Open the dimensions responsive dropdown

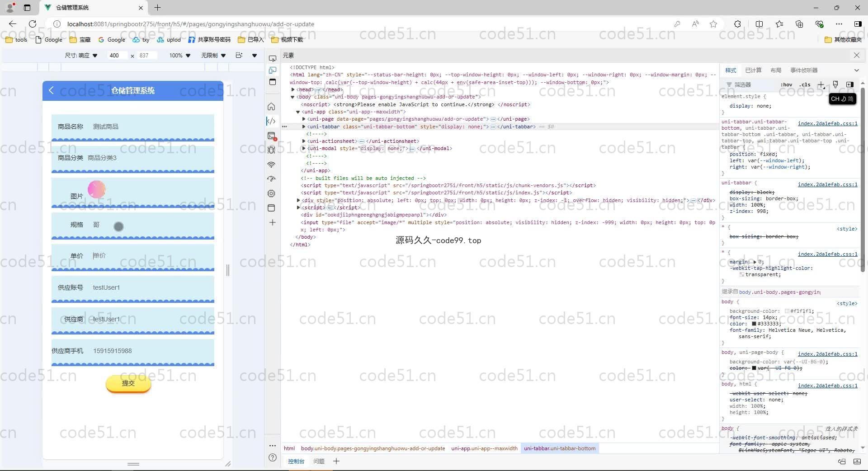(x=81, y=56)
